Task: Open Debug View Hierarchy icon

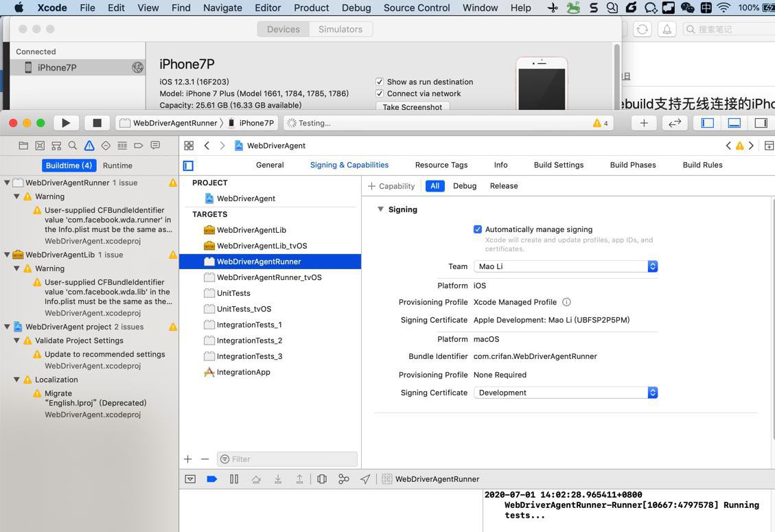Action: click(x=322, y=479)
